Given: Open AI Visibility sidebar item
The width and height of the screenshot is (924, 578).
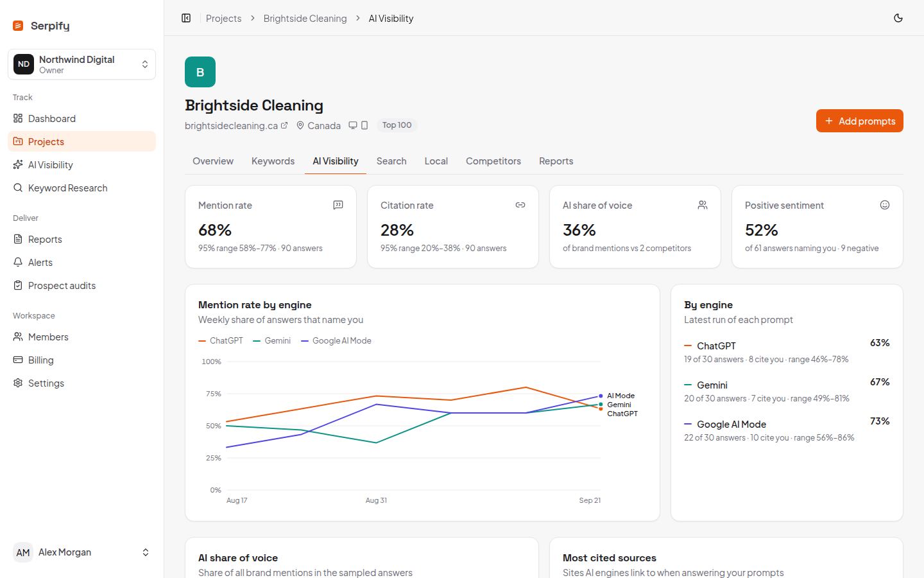Looking at the screenshot, I should tap(81, 165).
